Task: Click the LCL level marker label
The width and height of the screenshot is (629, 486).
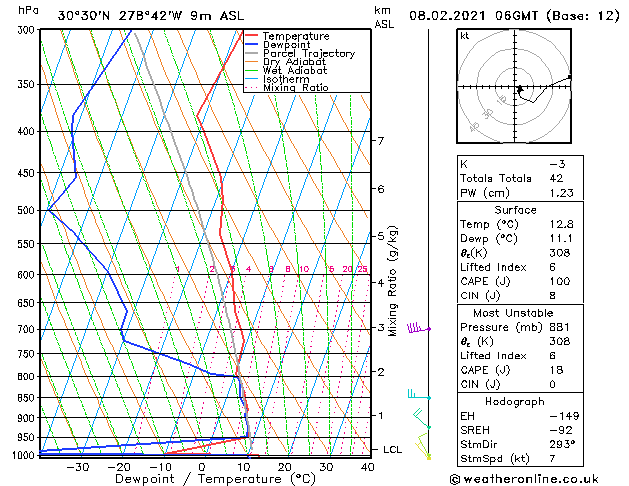Action: point(392,450)
